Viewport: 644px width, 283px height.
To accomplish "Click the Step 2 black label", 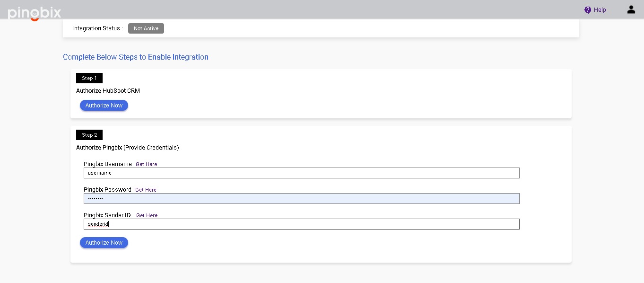I will (89, 135).
